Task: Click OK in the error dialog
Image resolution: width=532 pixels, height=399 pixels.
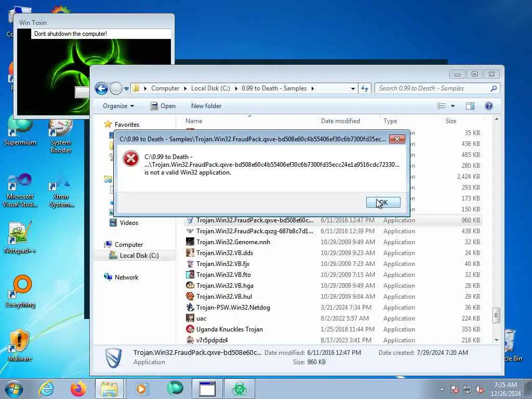Action: (x=383, y=202)
